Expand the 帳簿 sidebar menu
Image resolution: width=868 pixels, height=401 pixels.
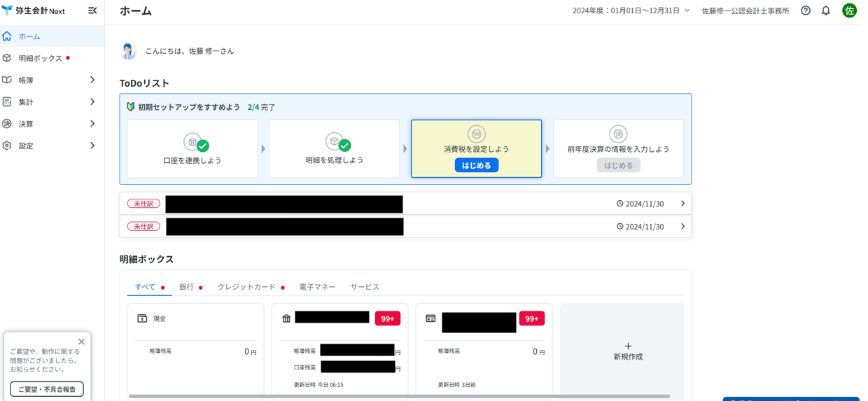click(x=49, y=80)
